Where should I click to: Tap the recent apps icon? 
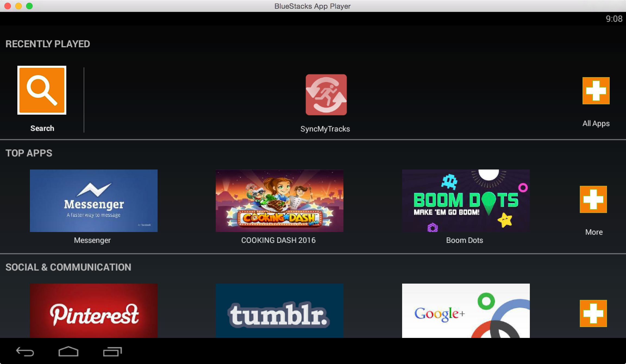112,352
